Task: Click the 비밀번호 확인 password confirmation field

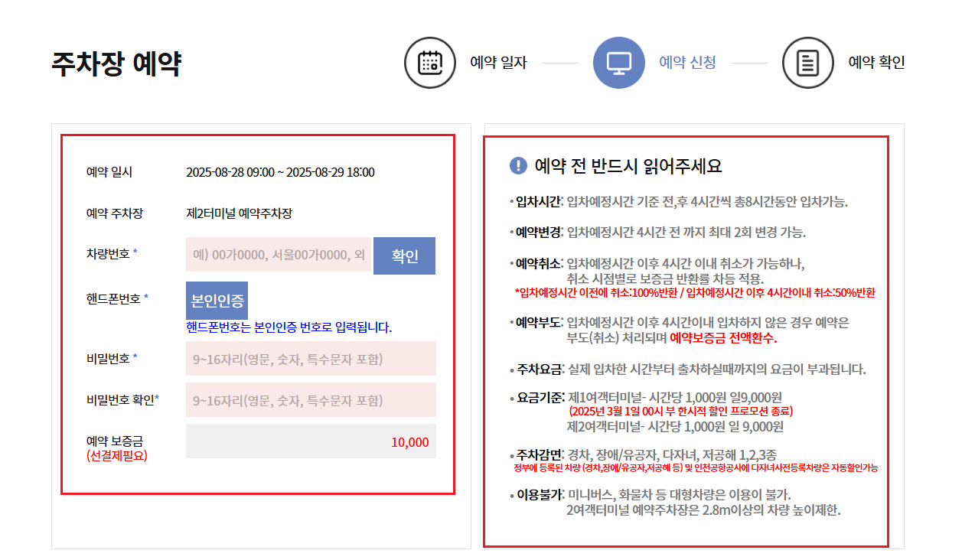Action: point(310,399)
